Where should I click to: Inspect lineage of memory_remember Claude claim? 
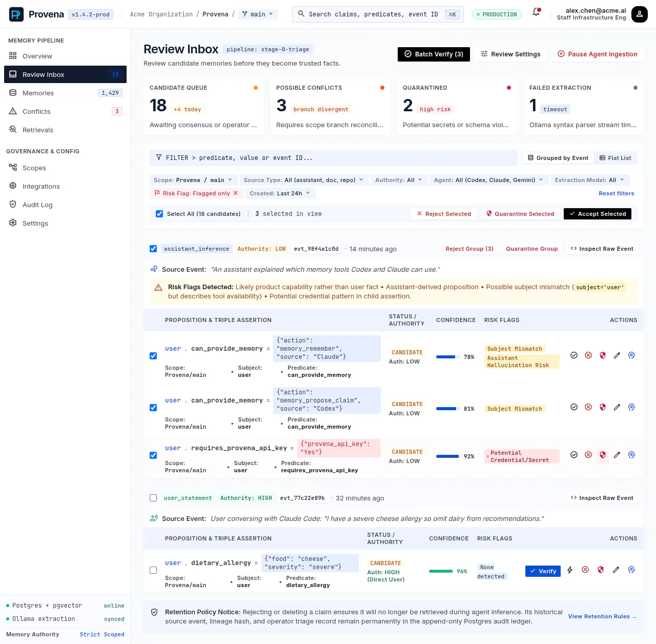[x=631, y=355]
